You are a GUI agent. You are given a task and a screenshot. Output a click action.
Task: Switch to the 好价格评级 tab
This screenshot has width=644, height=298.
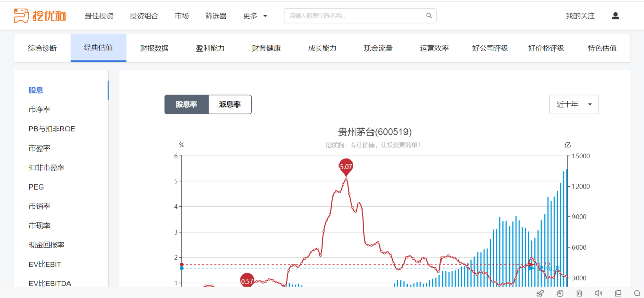[x=546, y=48]
